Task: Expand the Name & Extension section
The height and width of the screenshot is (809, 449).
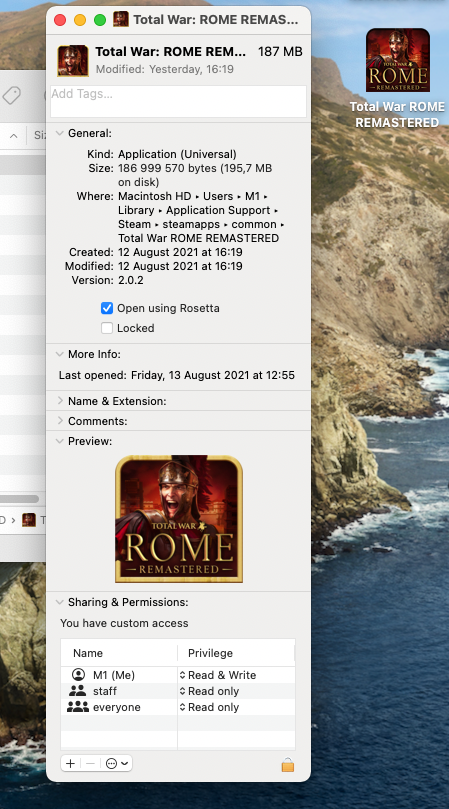Action: click(x=60, y=401)
